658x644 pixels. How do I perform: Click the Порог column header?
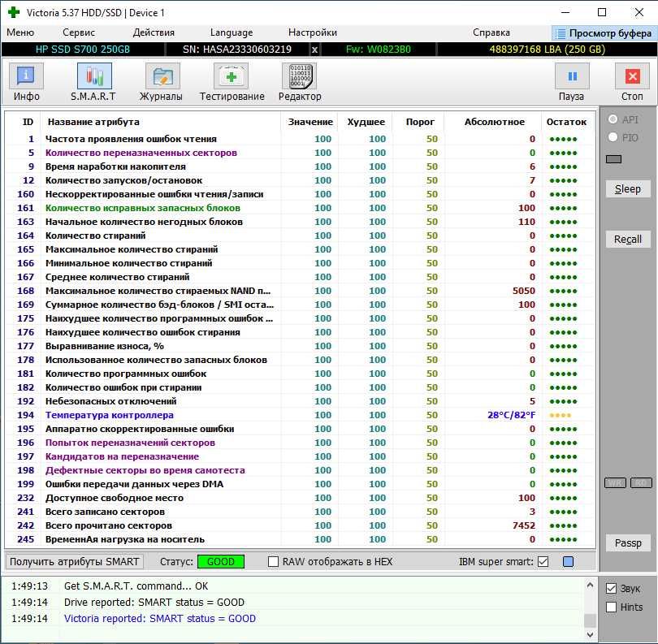pyautogui.click(x=420, y=122)
